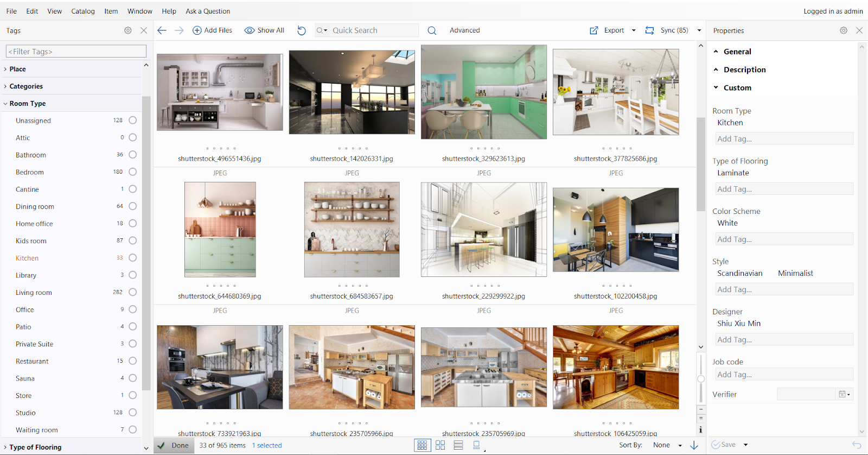
Task: Click the back navigation arrow
Action: coord(162,30)
